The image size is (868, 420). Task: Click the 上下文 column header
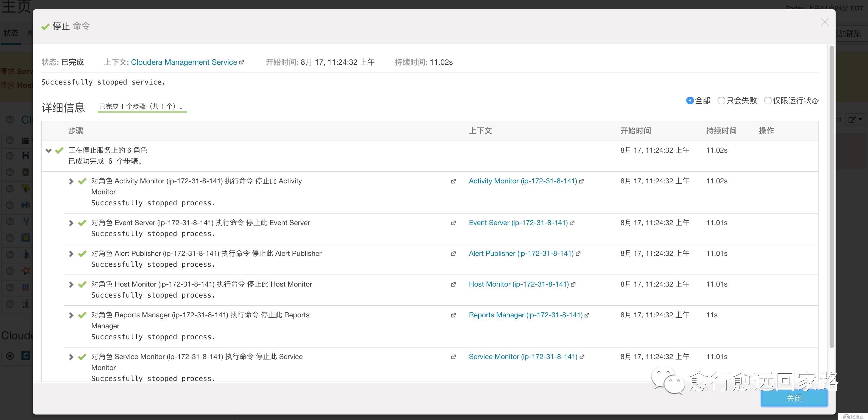[480, 131]
